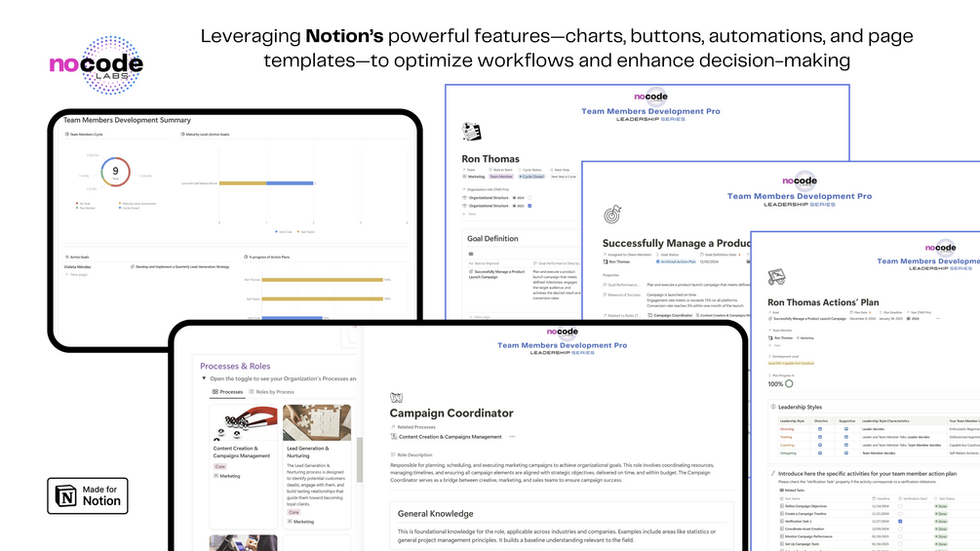980x551 pixels.
Task: Click the Team Member role tag
Action: coord(500,177)
